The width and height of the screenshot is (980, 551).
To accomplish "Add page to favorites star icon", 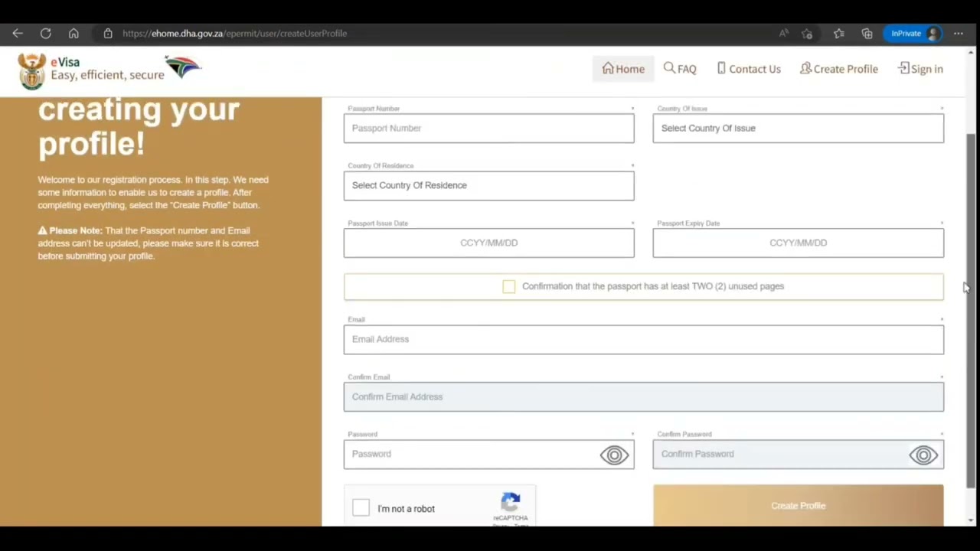I will point(807,34).
